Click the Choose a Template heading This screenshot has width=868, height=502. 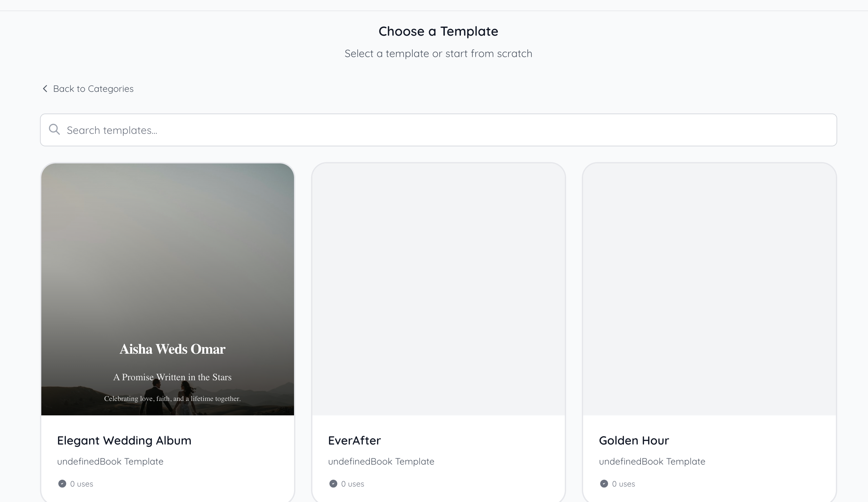click(438, 31)
